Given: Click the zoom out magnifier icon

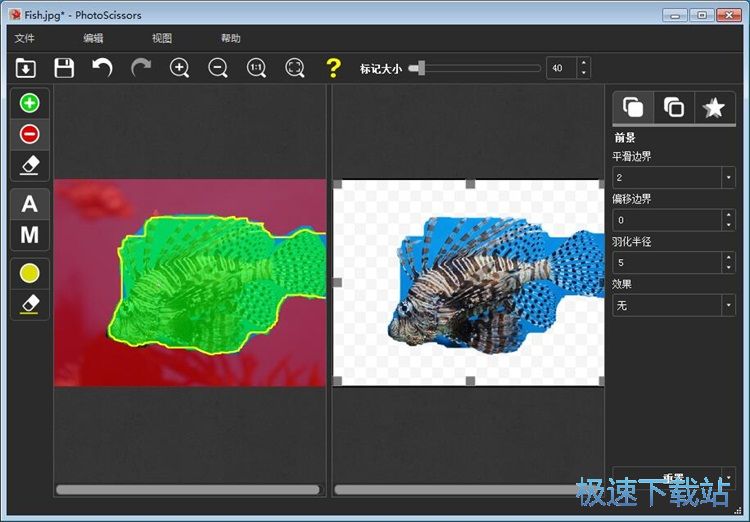Looking at the screenshot, I should [218, 68].
